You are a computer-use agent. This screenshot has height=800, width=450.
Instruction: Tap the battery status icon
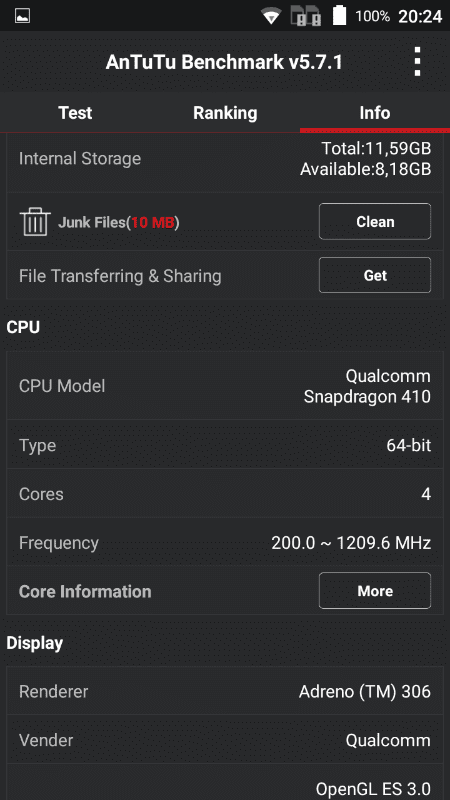[x=339, y=15]
